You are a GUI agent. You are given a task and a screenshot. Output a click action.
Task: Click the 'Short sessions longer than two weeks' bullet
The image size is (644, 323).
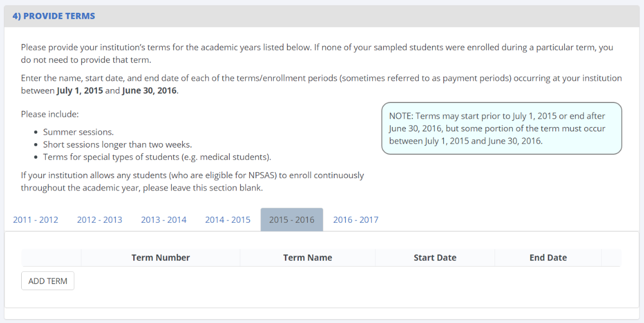point(117,144)
